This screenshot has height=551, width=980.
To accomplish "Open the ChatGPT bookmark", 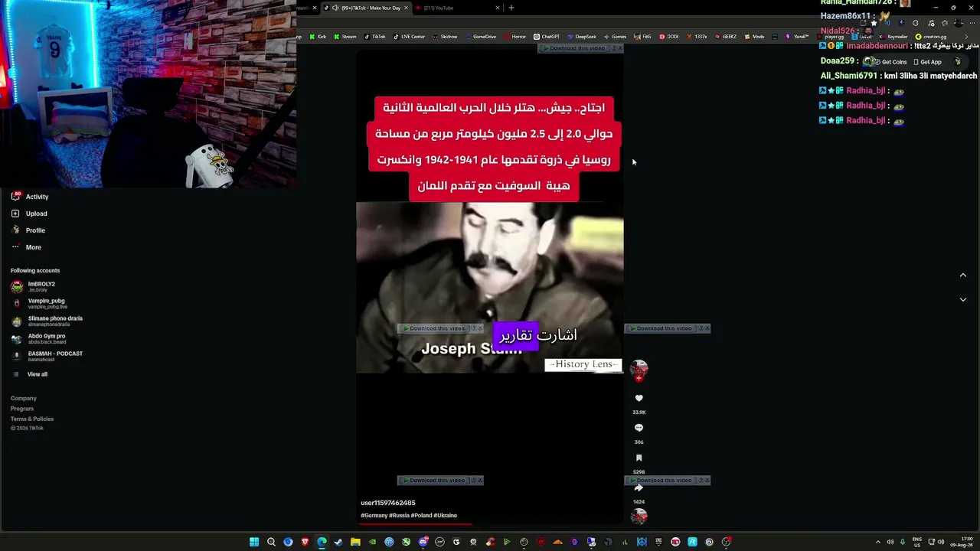I will pyautogui.click(x=547, y=37).
